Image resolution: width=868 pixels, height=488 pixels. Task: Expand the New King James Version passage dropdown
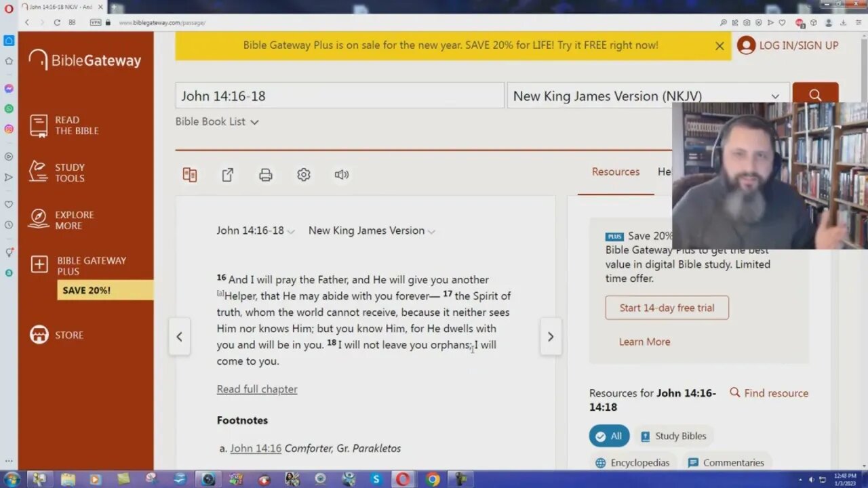[372, 230]
